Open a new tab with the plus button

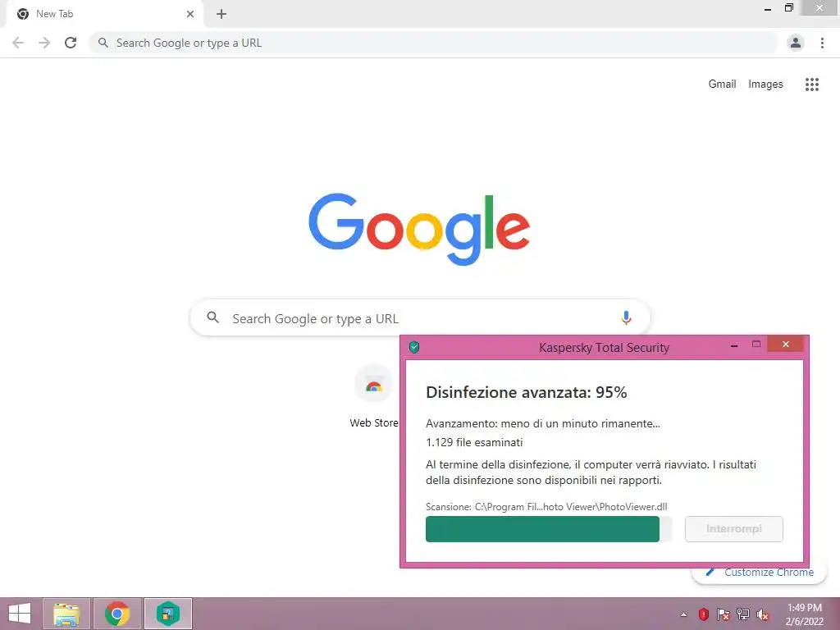click(x=221, y=14)
